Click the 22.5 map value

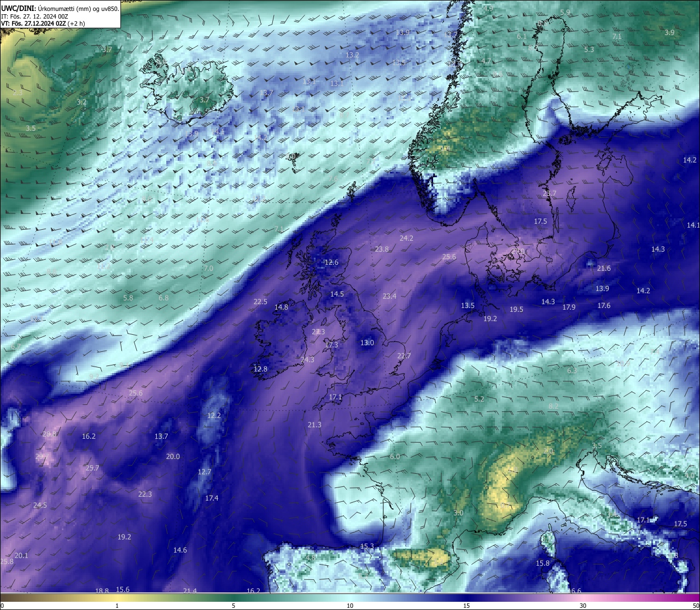pos(260,302)
